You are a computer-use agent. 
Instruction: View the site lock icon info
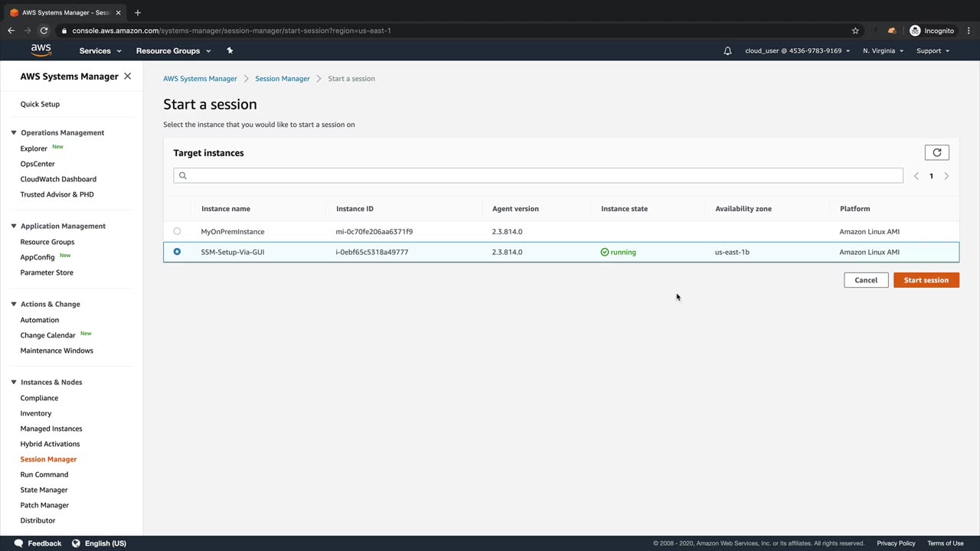pyautogui.click(x=64, y=31)
